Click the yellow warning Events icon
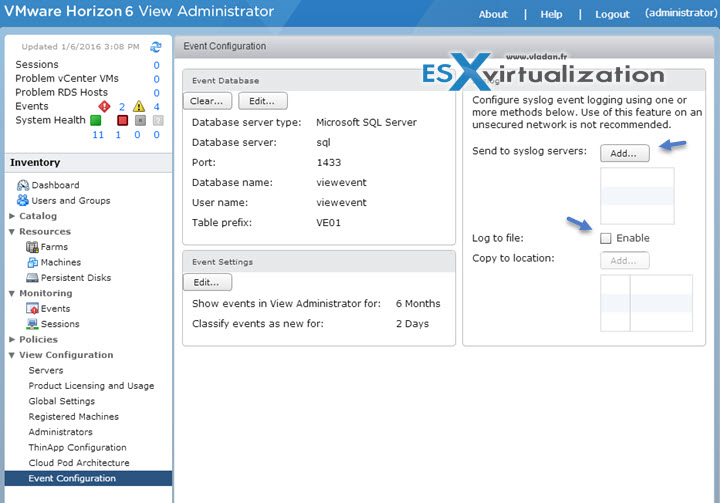Screen dimensions: 720x503 point(139,107)
